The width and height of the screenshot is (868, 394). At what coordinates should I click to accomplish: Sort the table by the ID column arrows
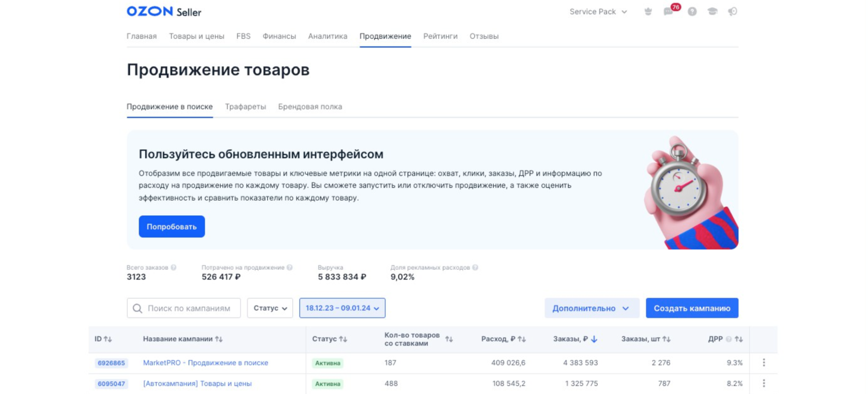coord(108,339)
